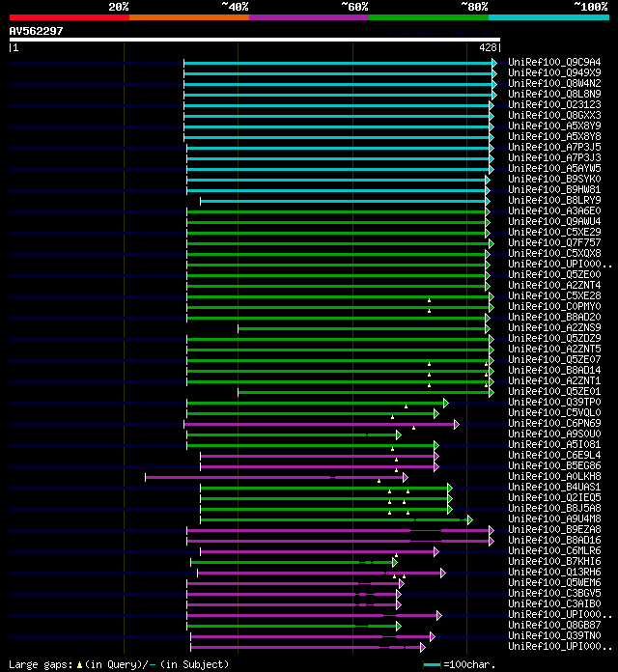This screenshot has height=672, width=618.
Task: Select the UniRef100_A9U4M8 label
Action: pyautogui.click(x=554, y=518)
